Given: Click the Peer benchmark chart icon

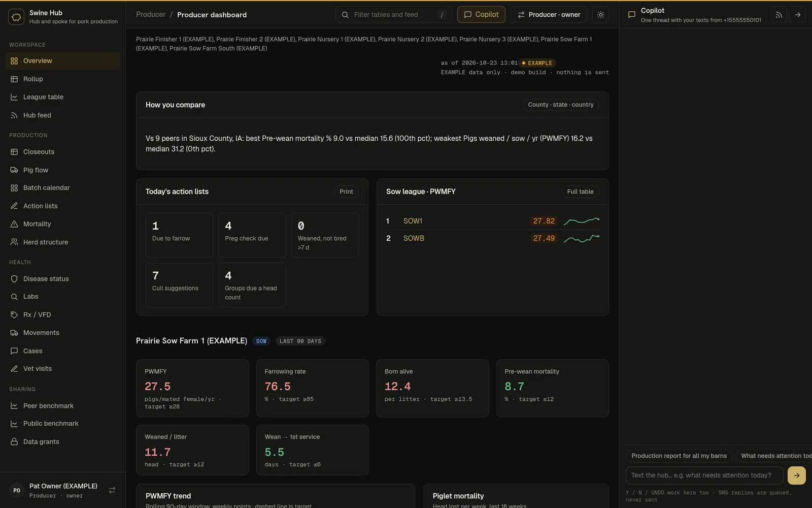Looking at the screenshot, I should click(14, 406).
